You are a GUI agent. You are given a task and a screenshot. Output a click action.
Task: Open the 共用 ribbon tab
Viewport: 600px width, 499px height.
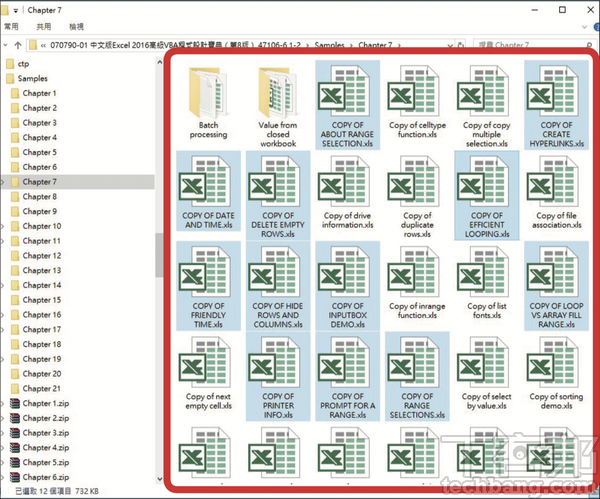(x=44, y=26)
